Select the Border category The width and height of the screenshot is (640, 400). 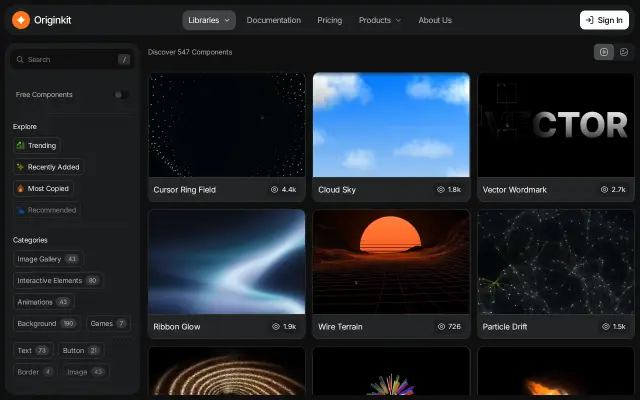(x=35, y=372)
